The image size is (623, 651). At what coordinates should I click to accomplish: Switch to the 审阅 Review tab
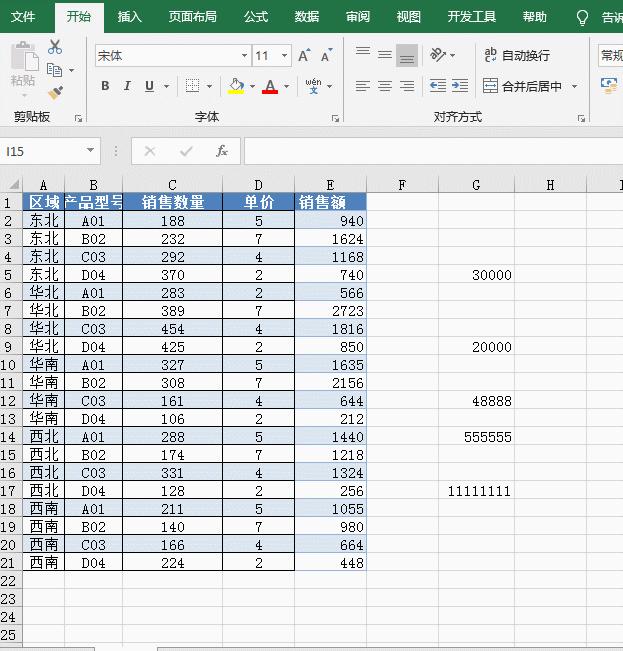point(358,17)
